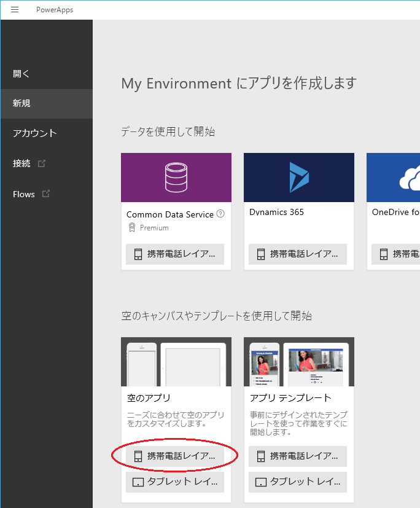Choose phone layout for Dynamics 365
Screen dimensions: 420x508
coord(298,254)
